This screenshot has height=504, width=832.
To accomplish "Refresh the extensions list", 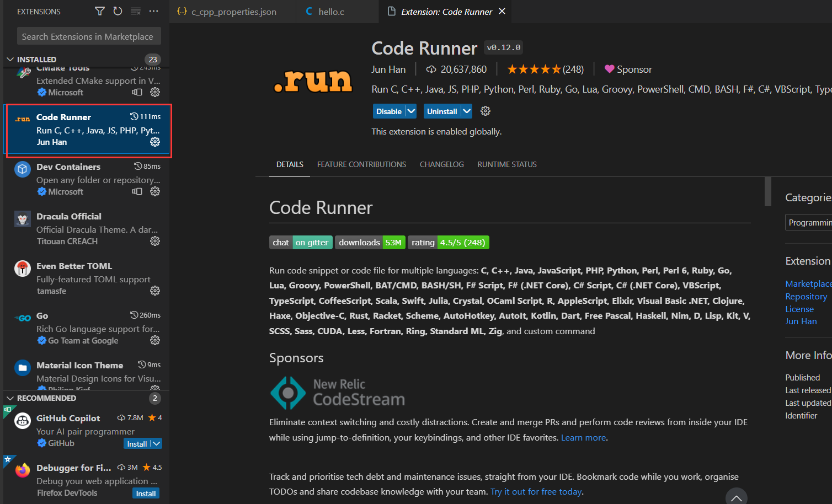I will coord(118,11).
